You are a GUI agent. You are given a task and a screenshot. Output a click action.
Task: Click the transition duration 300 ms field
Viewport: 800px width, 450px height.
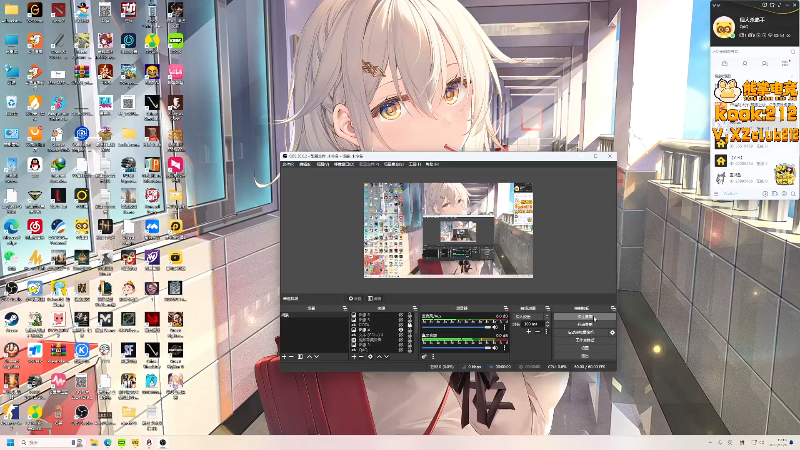pos(533,324)
